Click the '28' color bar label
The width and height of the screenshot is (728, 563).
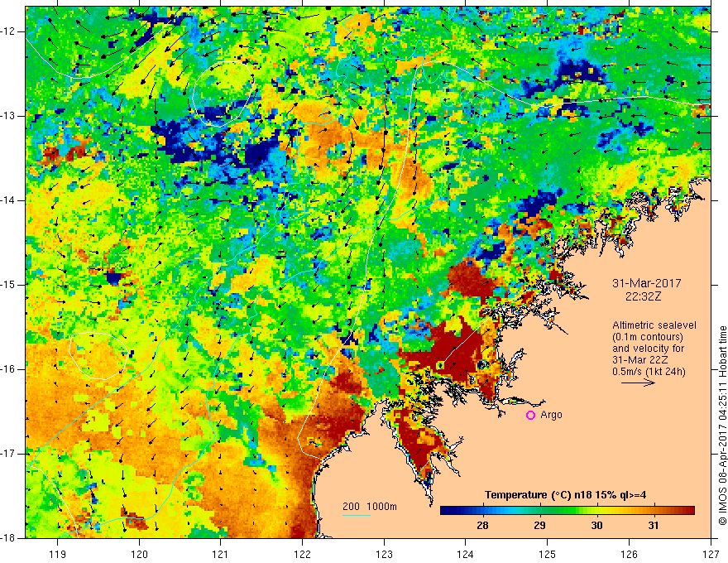tap(482, 526)
